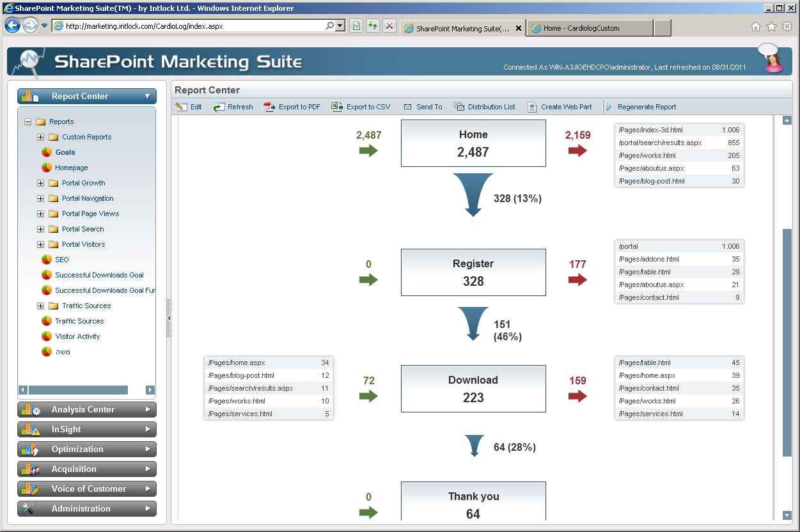Viewport: 800px width, 532px height.
Task: Collapse the Report Center panel header
Action: (x=87, y=96)
